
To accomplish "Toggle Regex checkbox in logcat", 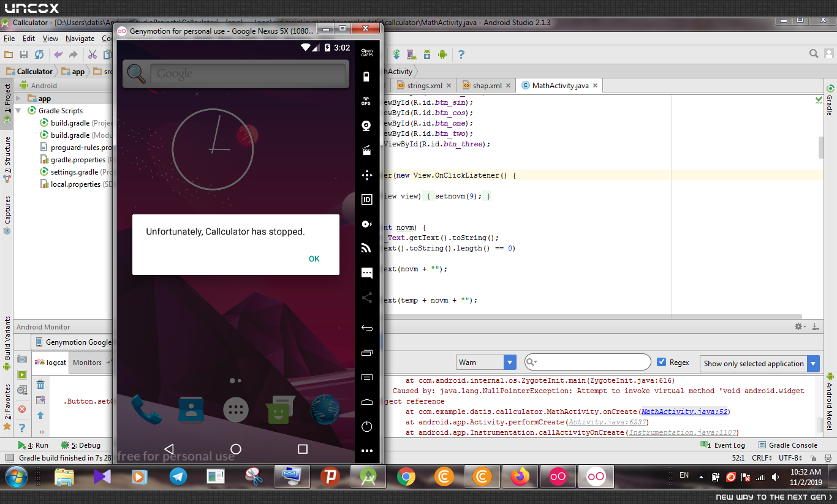I will tap(661, 362).
